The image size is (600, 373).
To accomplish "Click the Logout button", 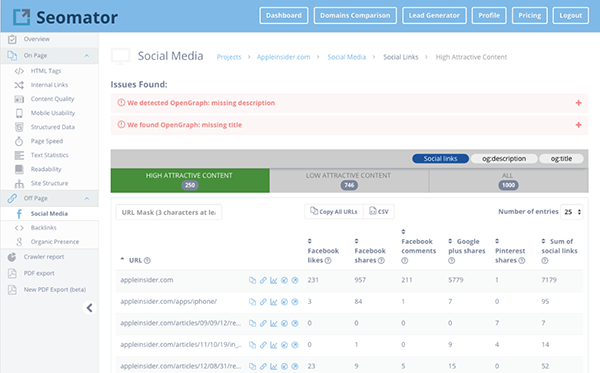I will [571, 16].
